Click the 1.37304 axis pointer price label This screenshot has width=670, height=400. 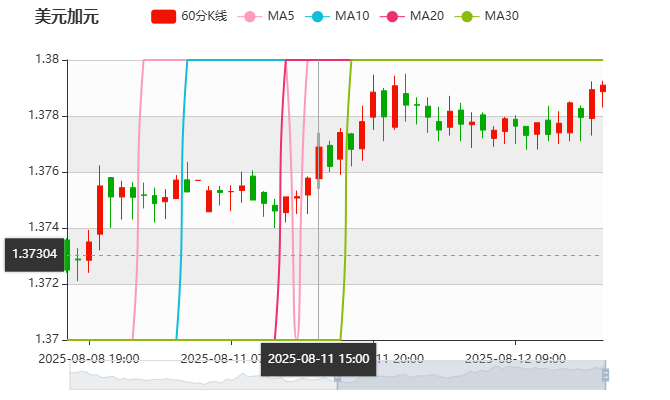[x=34, y=255]
